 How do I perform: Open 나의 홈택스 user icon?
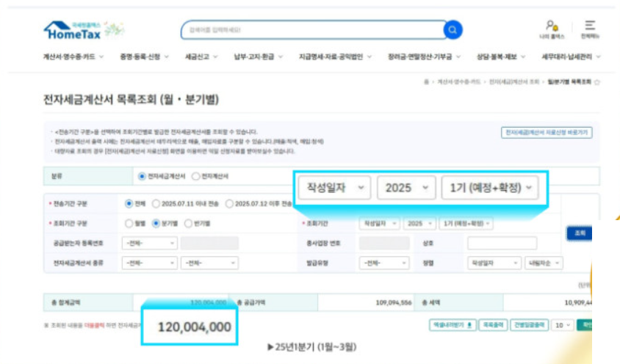tap(552, 29)
